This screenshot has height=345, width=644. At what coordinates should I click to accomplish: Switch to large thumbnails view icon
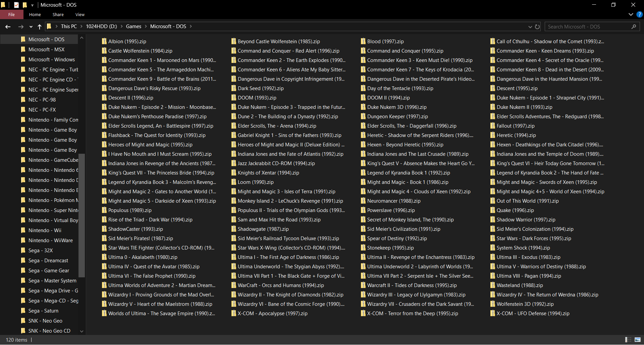pos(638,340)
